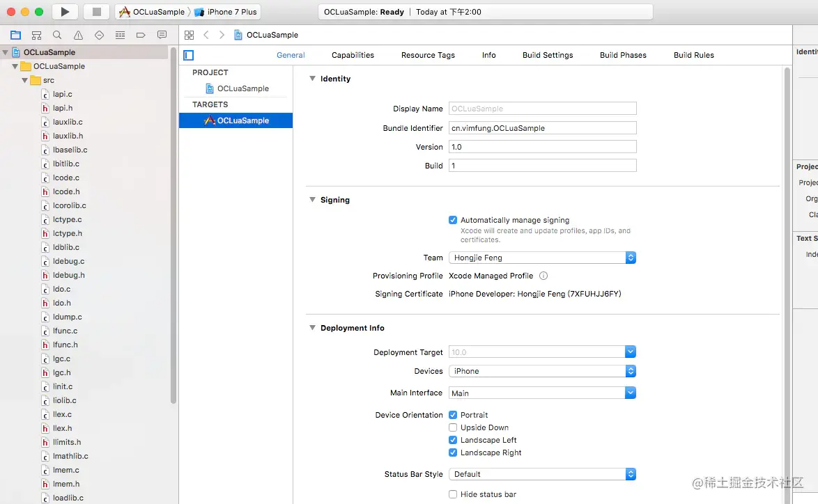This screenshot has height=504, width=818.
Task: Open lauxlib.c in the file navigator
Action: tap(68, 122)
